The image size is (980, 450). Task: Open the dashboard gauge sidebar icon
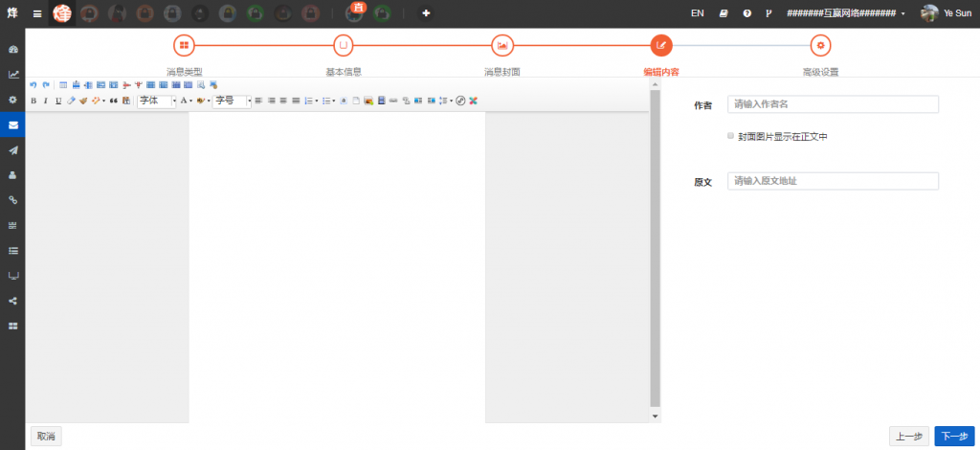pos(12,49)
